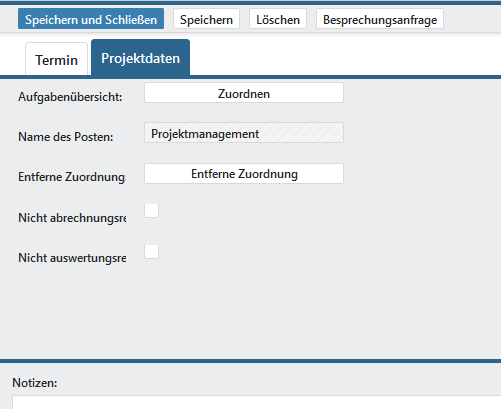Switch to the Termin tab
The width and height of the screenshot is (501, 409).
pos(56,59)
